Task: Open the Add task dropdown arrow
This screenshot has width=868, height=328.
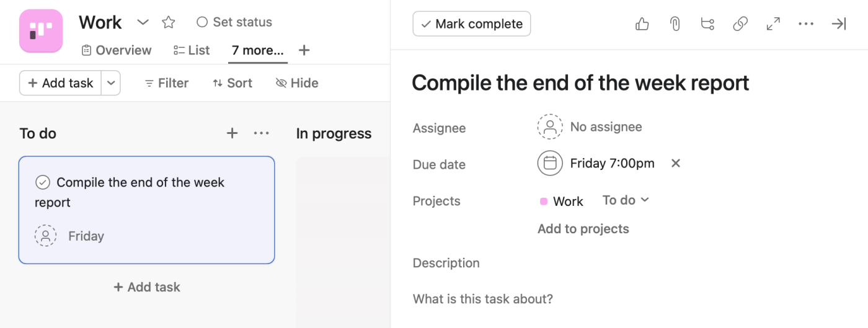Action: pyautogui.click(x=110, y=83)
